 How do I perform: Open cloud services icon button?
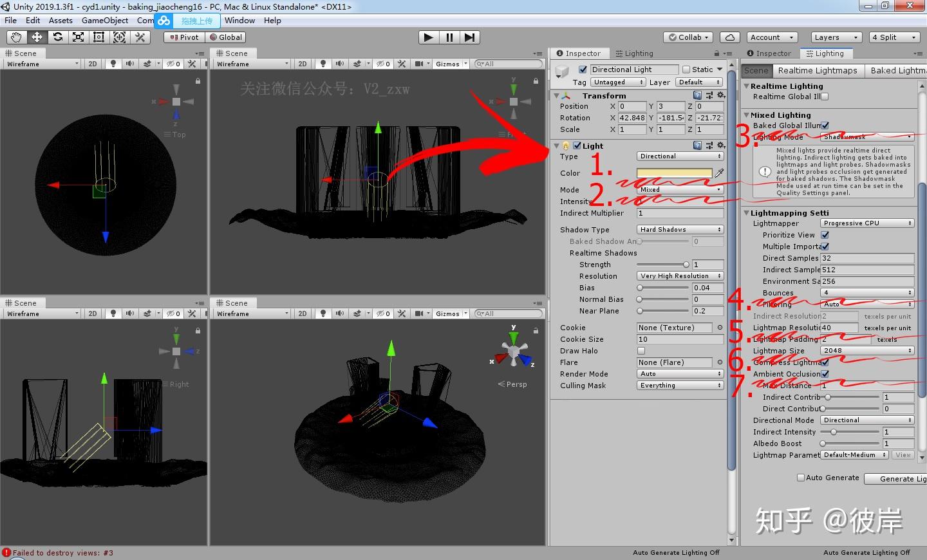point(729,37)
